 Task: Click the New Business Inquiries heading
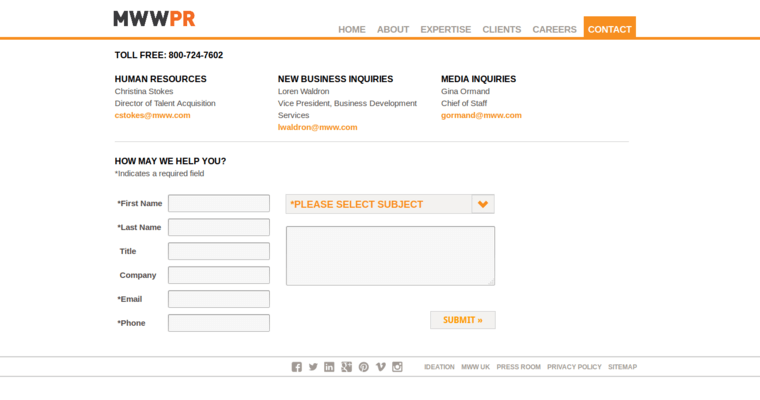click(335, 79)
